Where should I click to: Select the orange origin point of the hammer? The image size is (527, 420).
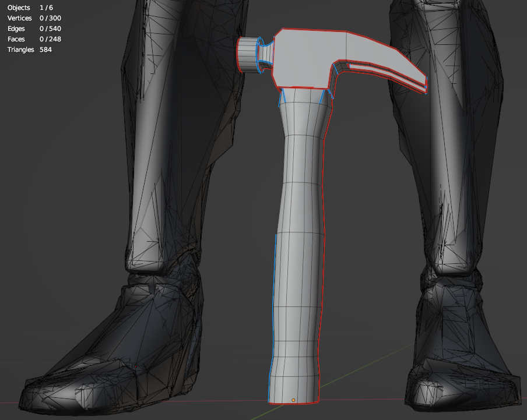tap(293, 400)
